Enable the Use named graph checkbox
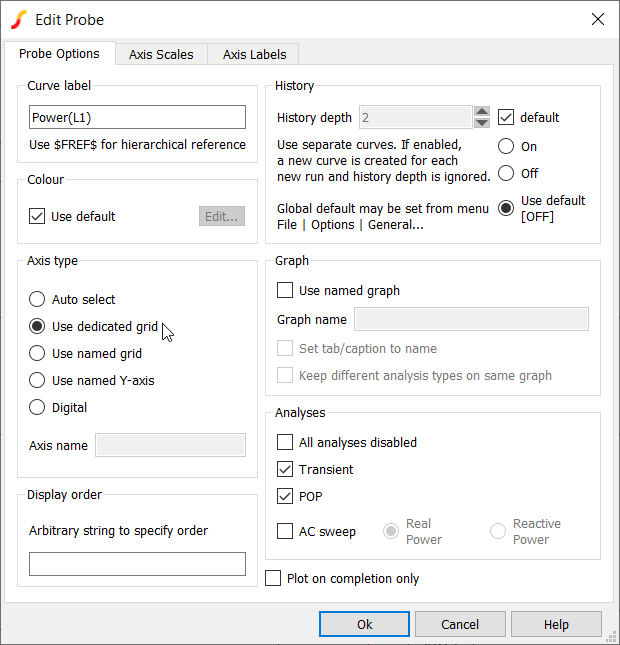620x645 pixels. click(285, 290)
